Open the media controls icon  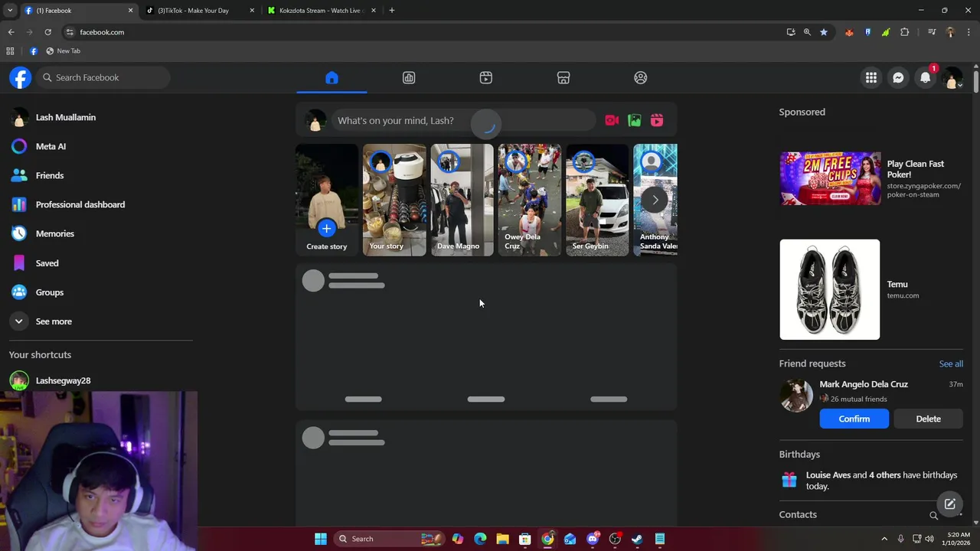[x=932, y=32]
